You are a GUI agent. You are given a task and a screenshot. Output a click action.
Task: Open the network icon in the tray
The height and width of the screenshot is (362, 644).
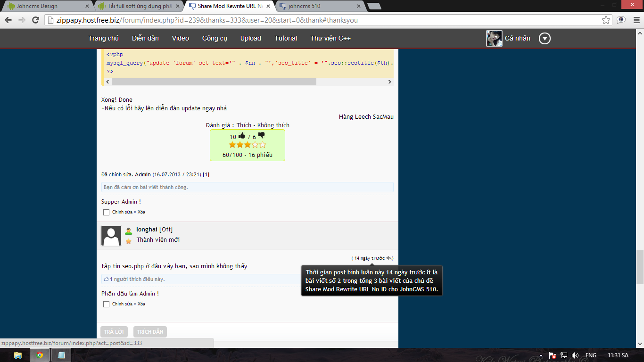(x=564, y=355)
